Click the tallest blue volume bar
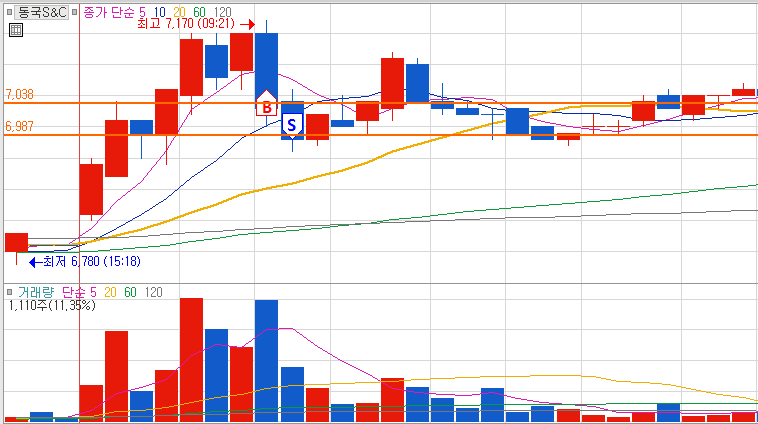This screenshot has height=424, width=758. click(266, 361)
